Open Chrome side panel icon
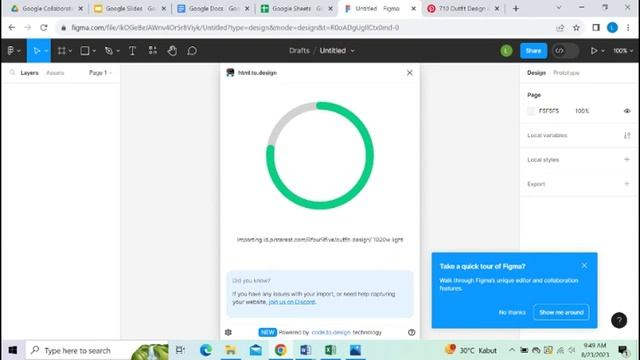Screen dimensions: 640x360 596,28
